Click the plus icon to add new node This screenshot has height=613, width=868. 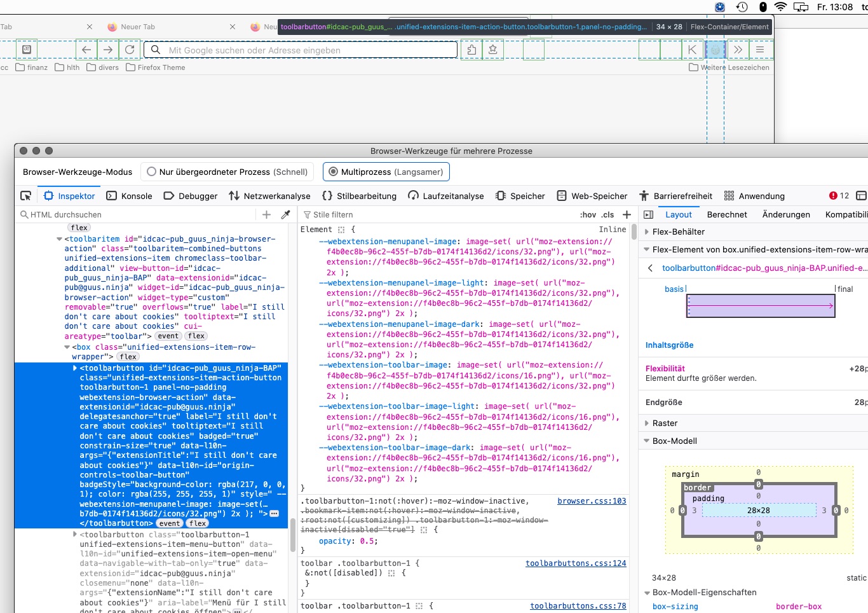click(x=267, y=215)
